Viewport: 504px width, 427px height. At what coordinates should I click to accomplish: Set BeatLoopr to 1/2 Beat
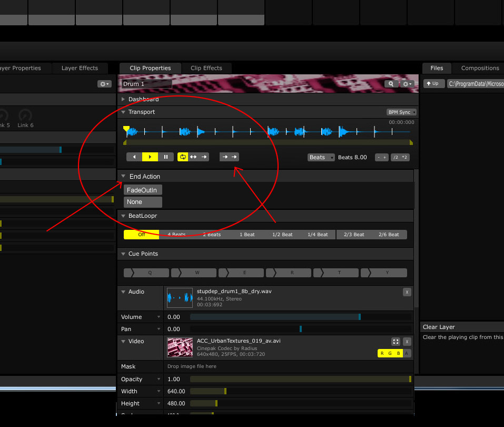point(282,234)
